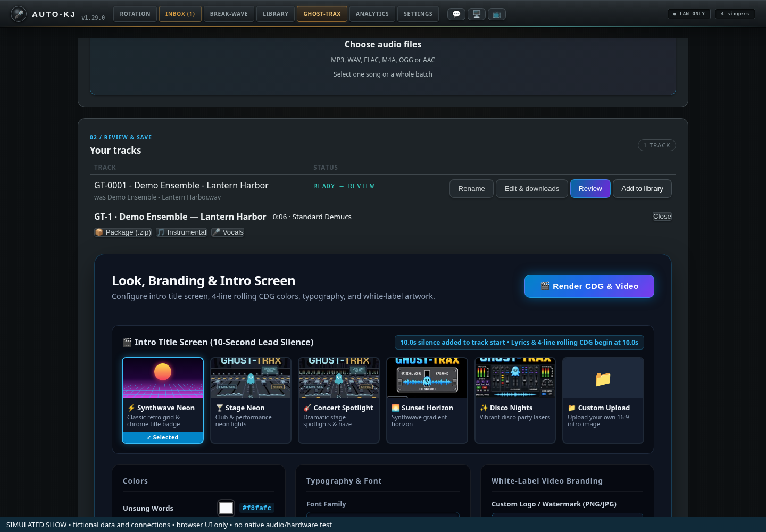Open the desktop monitor icon in top bar
Screen dimensions: 766x532
tap(477, 14)
